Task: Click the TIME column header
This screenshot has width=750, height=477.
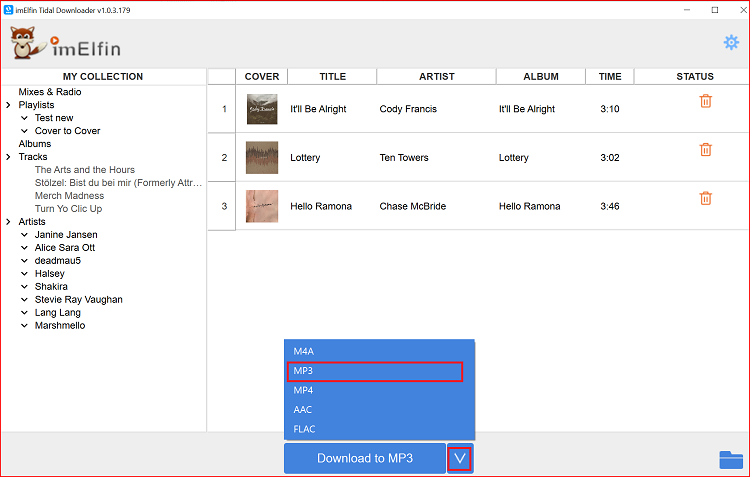Action: 610,77
